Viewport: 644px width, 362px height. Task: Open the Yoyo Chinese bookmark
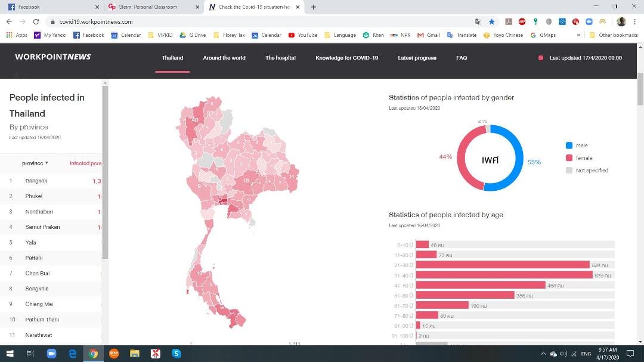pyautogui.click(x=503, y=35)
